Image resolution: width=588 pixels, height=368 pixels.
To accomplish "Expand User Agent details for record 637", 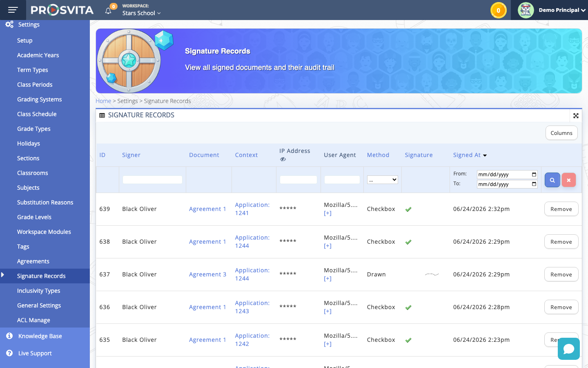I will coord(327,278).
